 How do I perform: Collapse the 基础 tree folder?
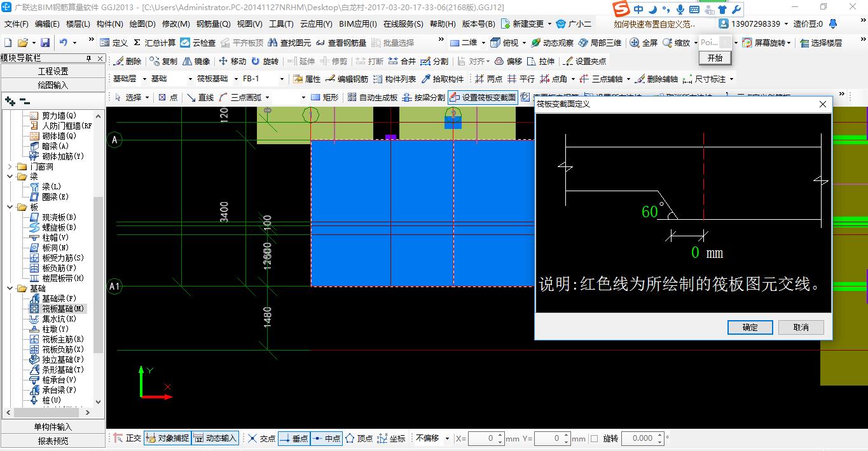tap(10, 288)
